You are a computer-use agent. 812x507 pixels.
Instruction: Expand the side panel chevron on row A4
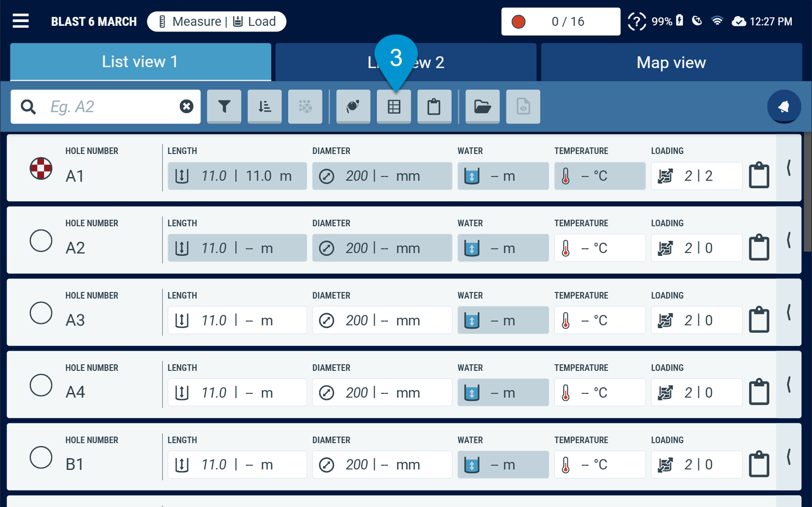coord(789,384)
